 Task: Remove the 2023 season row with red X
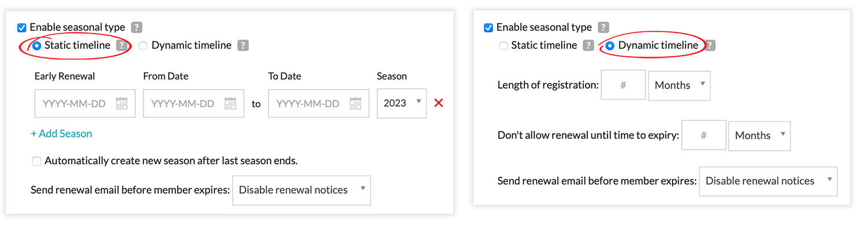(439, 103)
